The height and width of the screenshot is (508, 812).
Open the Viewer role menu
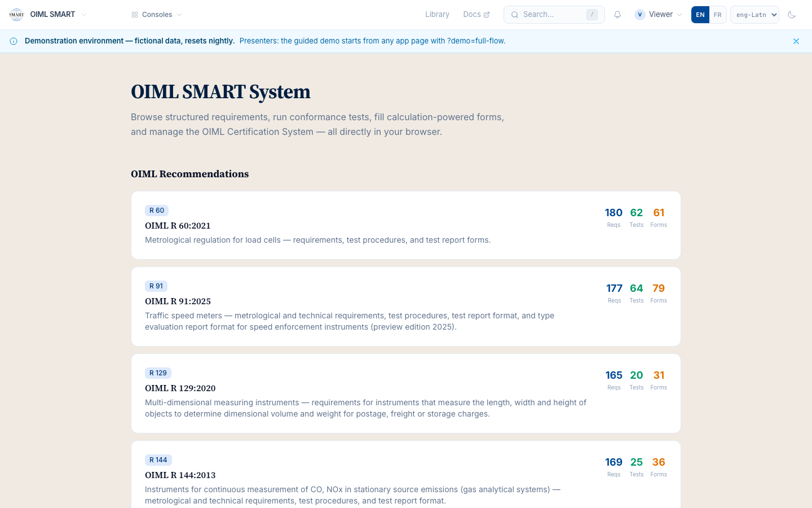click(658, 15)
